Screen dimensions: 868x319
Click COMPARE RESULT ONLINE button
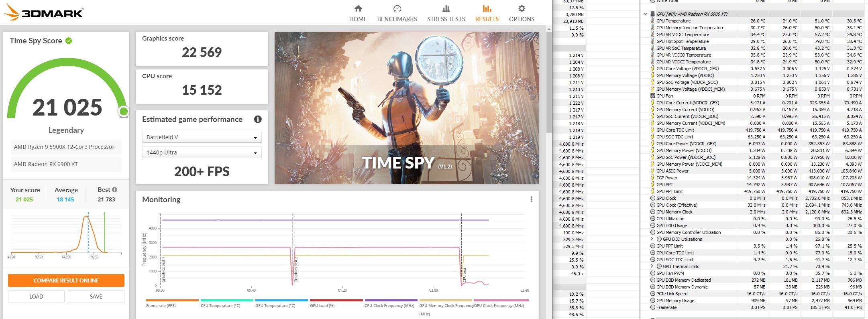[x=66, y=280]
